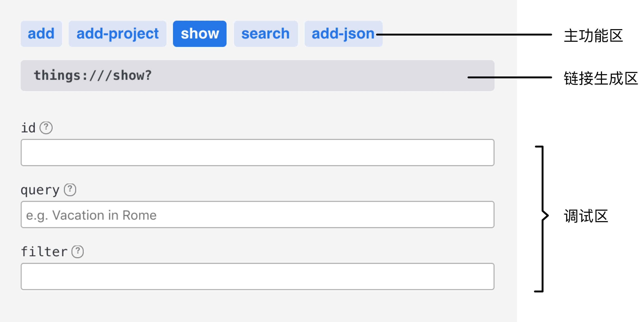Click the filter field label
The height and width of the screenshot is (322, 644).
44,252
